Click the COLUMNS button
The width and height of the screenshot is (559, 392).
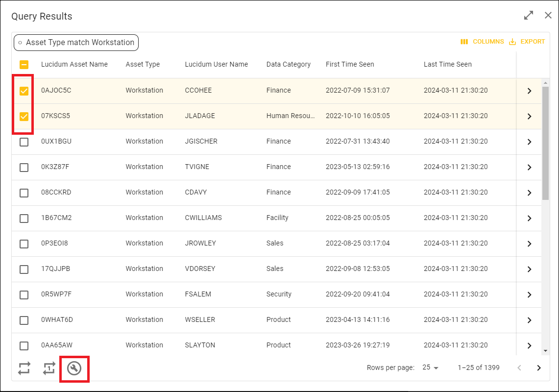pyautogui.click(x=488, y=42)
